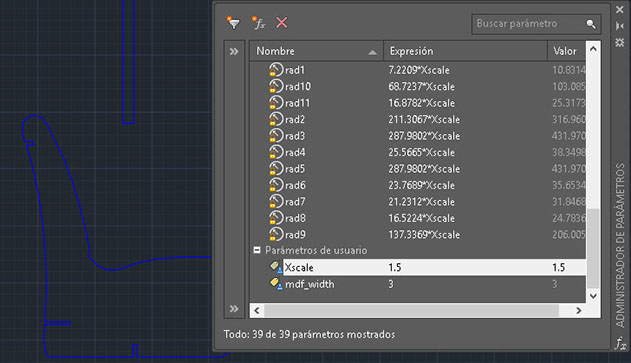The height and width of the screenshot is (363, 631).
Task: Click the vertical scrollbar up arrow
Action: point(593,49)
